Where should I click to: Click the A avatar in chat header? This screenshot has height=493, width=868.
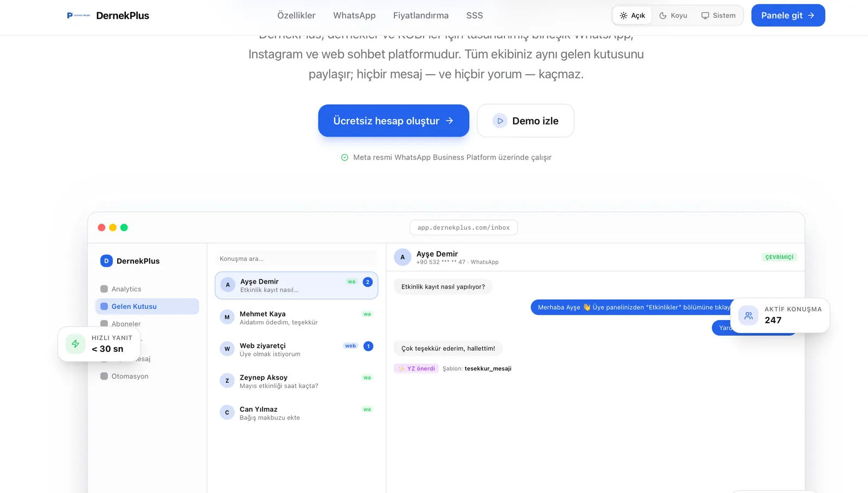[403, 258]
